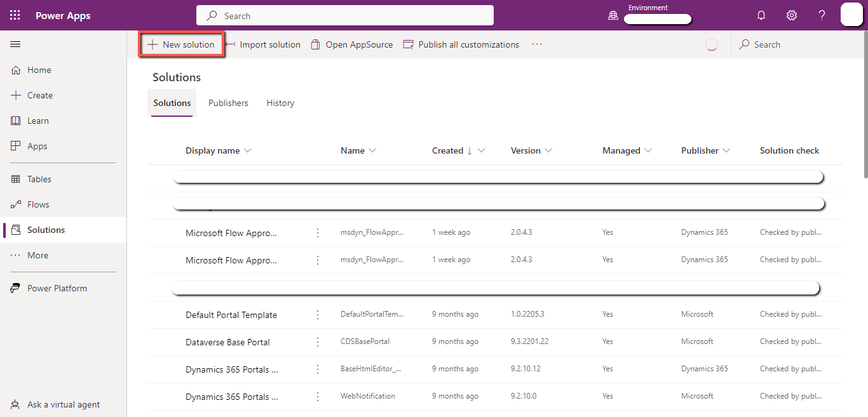Screen dimensions: 868x417
Task: Click the Power Platform icon in sidebar
Action: click(16, 288)
